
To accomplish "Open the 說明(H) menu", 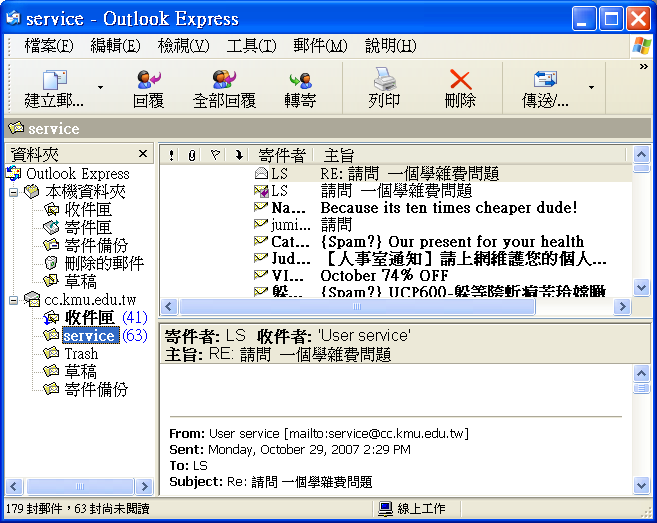I will 391,45.
